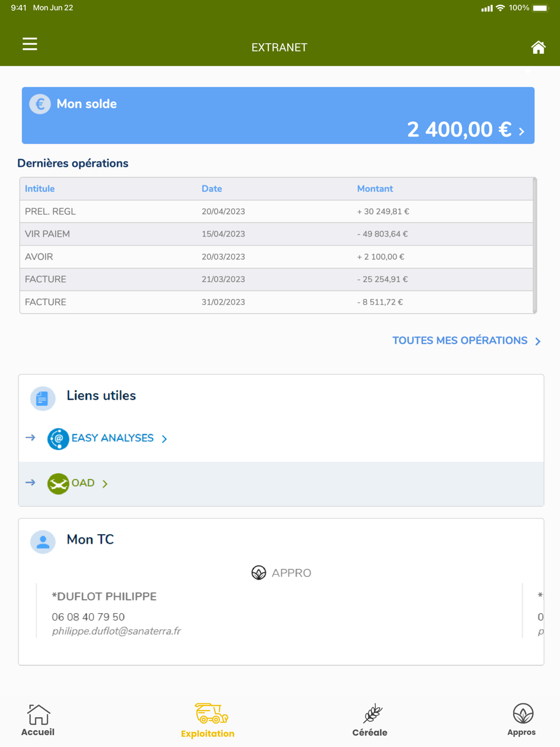The height and width of the screenshot is (747, 560).
Task: Click the Dernières opérations heading
Action: 73,164
